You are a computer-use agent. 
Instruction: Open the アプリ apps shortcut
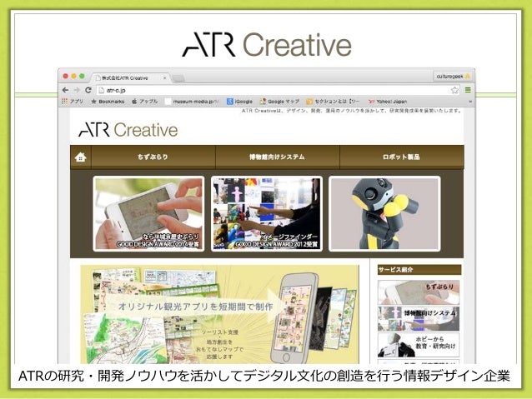(x=73, y=102)
